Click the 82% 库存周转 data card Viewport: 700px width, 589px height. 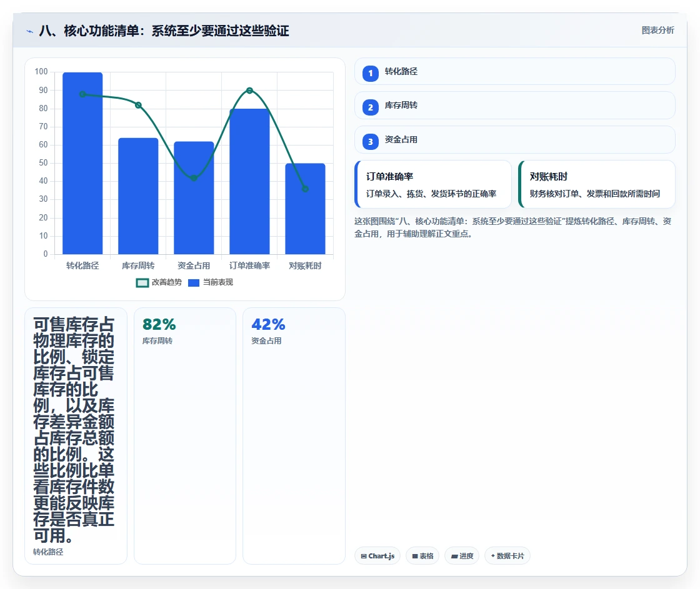point(185,436)
